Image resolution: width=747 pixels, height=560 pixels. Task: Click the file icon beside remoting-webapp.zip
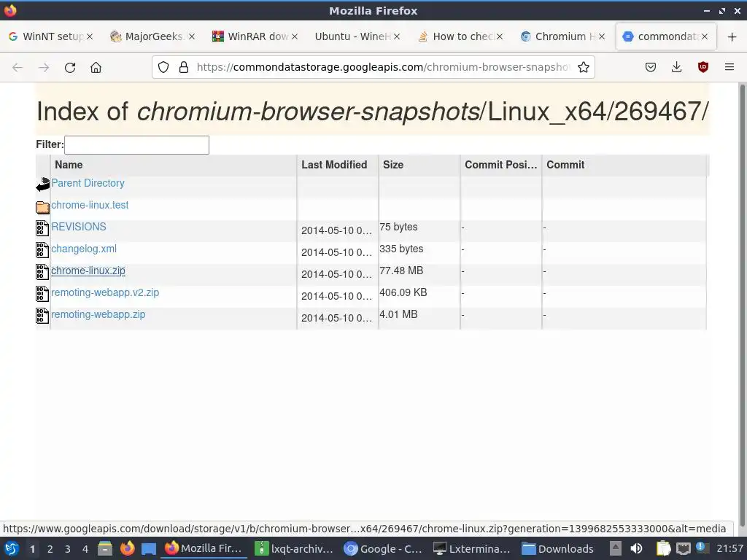(42, 316)
